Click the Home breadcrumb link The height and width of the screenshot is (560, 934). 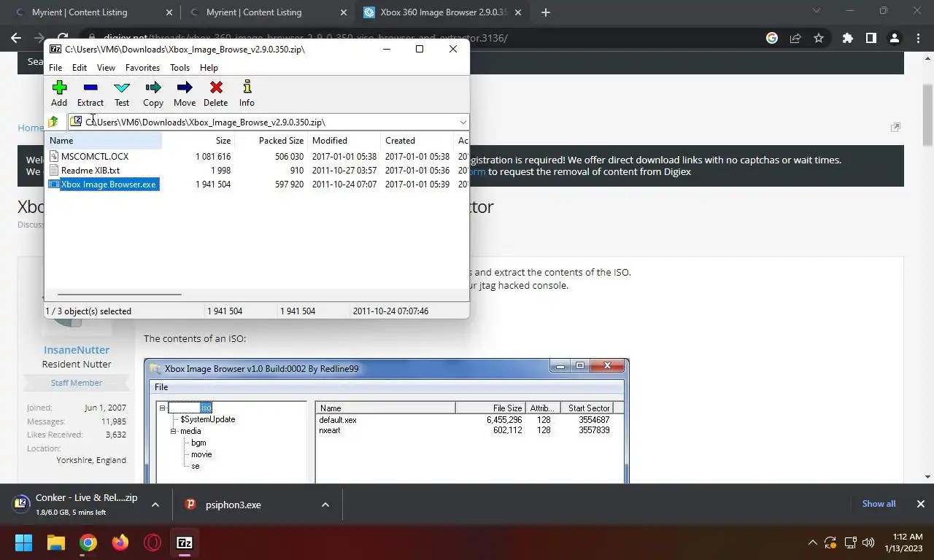click(31, 128)
